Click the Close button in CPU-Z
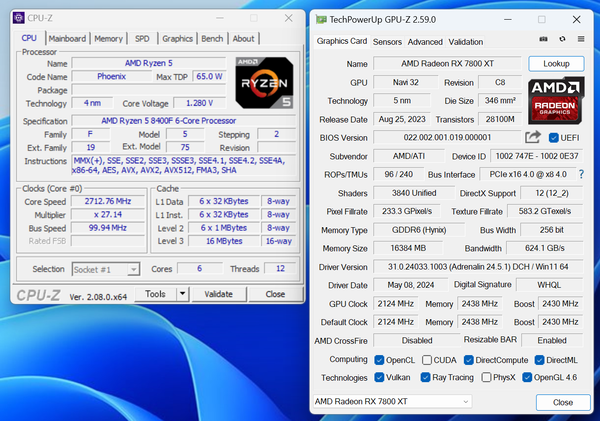Viewport: 600px width, 421px height. pos(276,294)
